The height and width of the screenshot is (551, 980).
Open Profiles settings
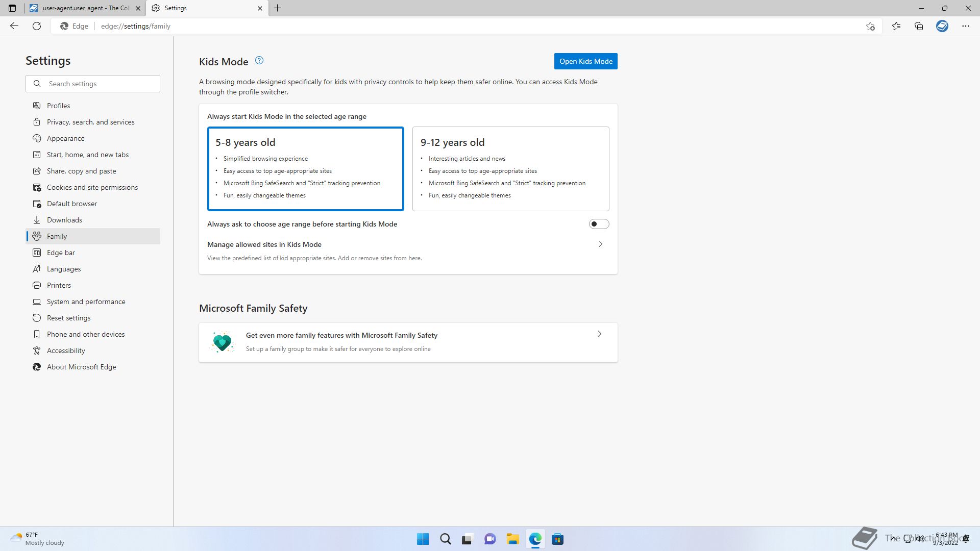(x=93, y=106)
